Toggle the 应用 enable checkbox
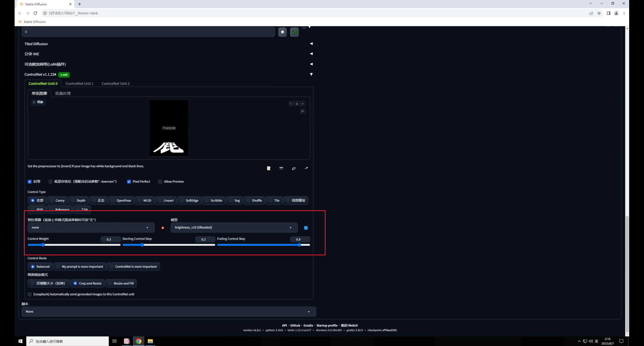The image size is (644, 346). coord(30,181)
